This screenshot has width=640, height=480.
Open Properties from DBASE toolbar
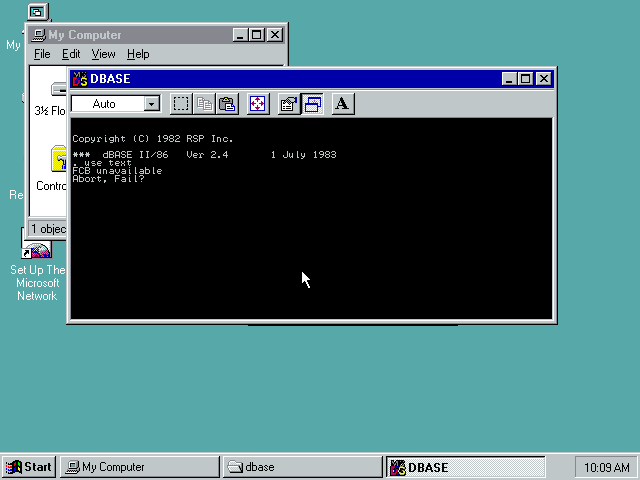(x=289, y=104)
